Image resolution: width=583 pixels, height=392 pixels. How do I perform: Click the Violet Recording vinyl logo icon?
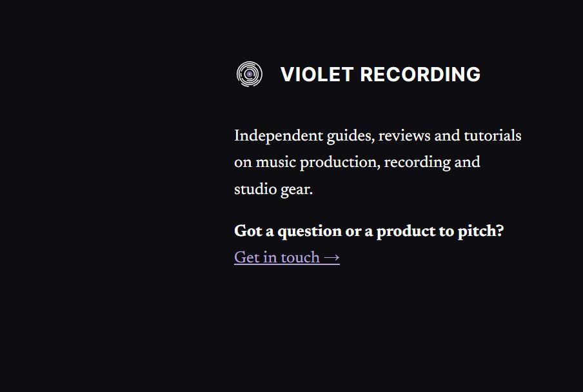click(250, 74)
